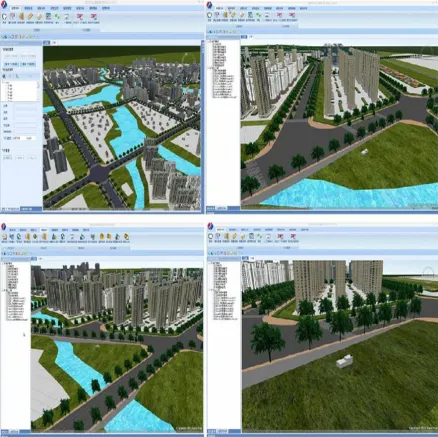The image size is (438, 437).
Task: Select the white pointer tool in top-left window ribbon
Action: pos(5,16)
